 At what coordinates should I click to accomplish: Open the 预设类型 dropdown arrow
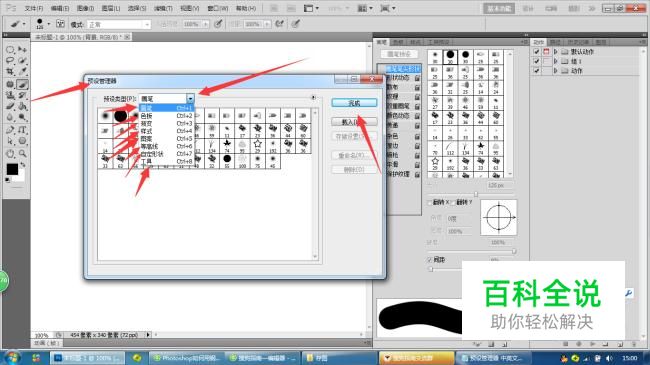pyautogui.click(x=190, y=99)
